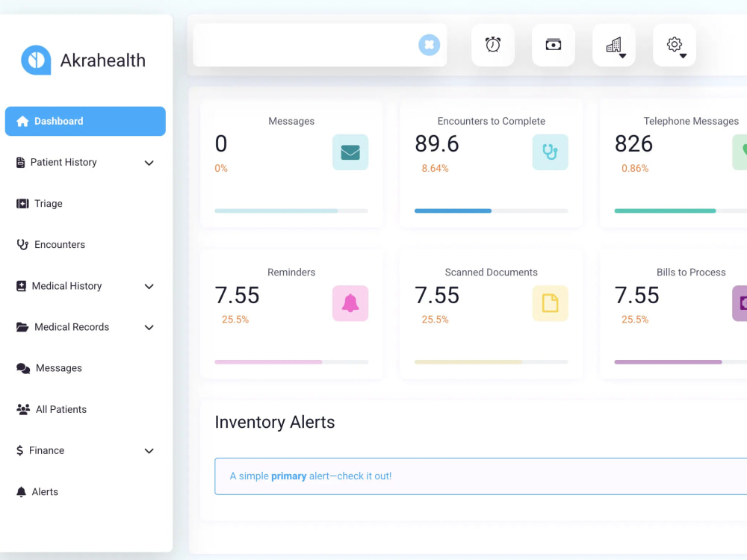Click the Akrahealth logo icon

36,60
